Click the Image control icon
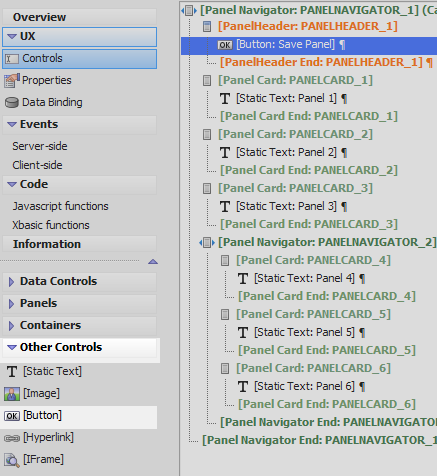 [12, 394]
